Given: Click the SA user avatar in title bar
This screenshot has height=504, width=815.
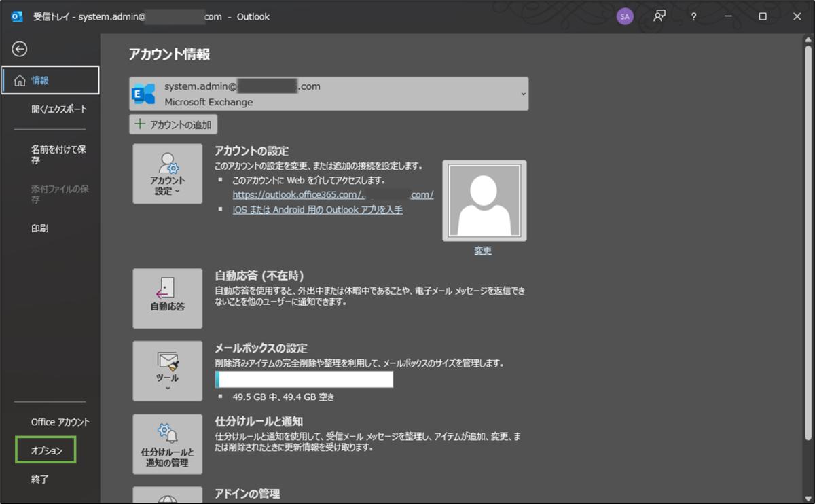Looking at the screenshot, I should point(625,17).
